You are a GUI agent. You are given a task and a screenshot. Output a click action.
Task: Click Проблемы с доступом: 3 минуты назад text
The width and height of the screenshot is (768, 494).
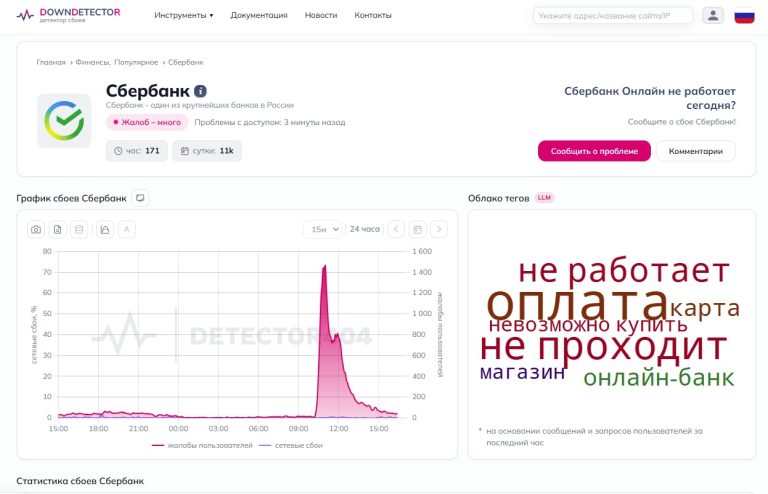click(270, 122)
